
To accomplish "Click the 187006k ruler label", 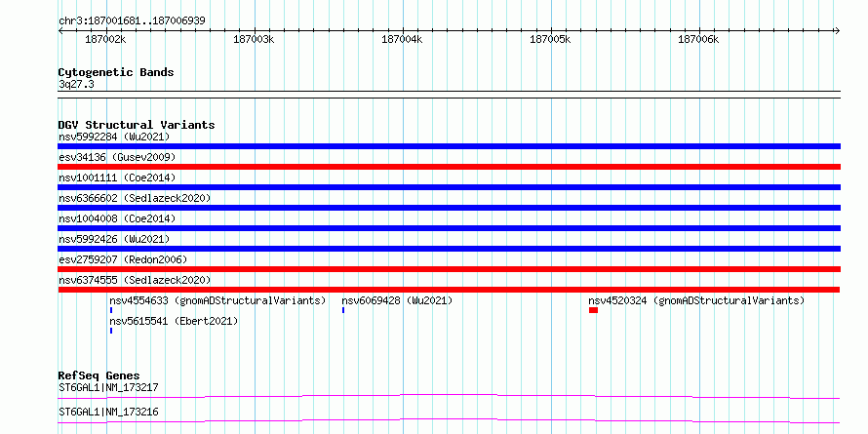I will [x=698, y=39].
